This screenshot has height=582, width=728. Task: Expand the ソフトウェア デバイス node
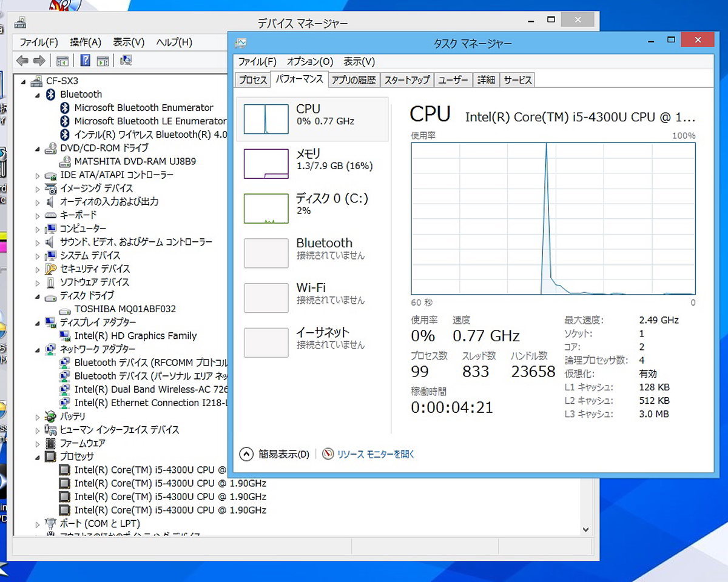point(38,283)
